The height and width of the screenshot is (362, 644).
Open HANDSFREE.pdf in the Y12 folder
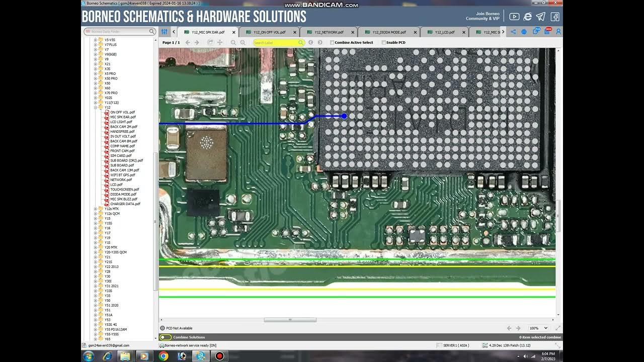(122, 132)
